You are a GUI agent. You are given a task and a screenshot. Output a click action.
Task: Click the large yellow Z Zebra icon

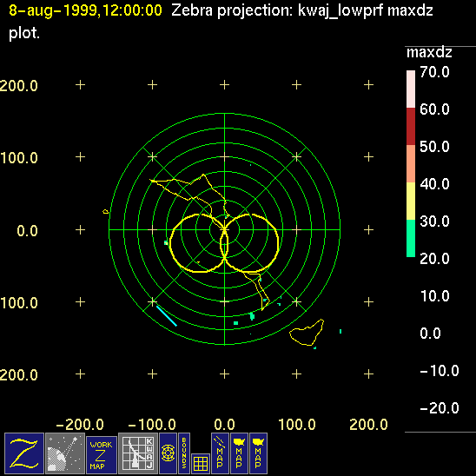click(24, 453)
